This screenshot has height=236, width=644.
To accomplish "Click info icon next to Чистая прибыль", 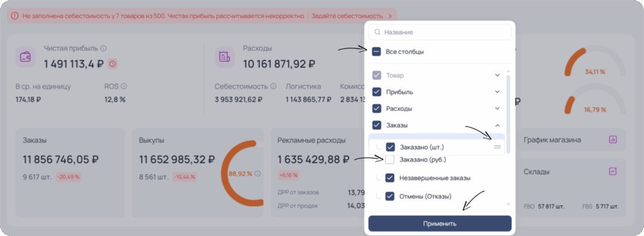I will (104, 48).
